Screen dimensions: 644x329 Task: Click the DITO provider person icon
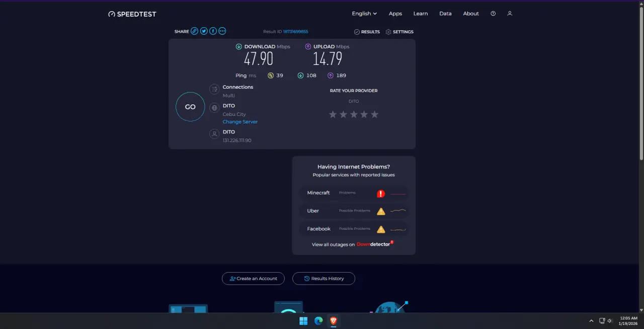(x=214, y=134)
